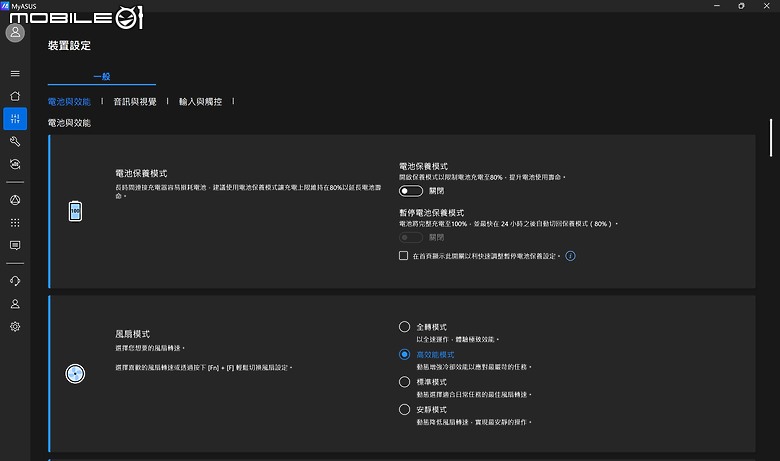
Task: Switch to the 一般 tab
Action: [102, 77]
